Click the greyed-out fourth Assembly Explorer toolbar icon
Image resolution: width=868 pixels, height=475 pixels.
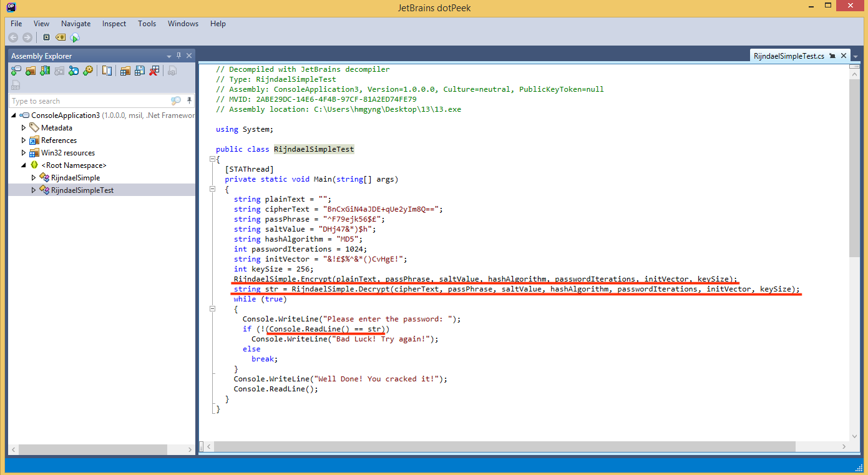[x=59, y=71]
